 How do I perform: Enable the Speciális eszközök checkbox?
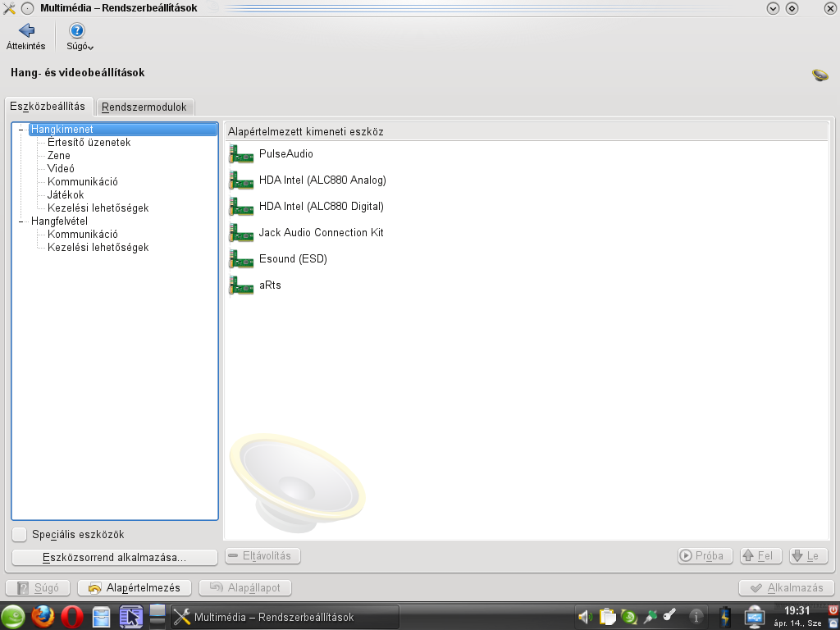click(x=20, y=534)
